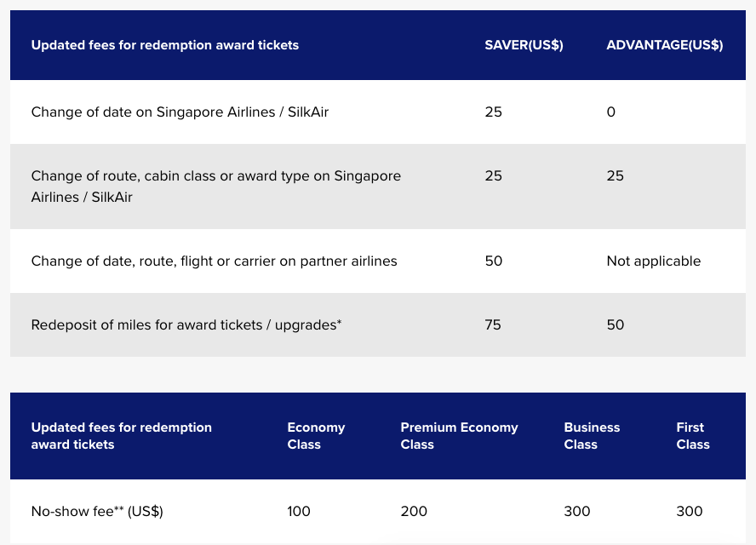Click the Advantage redeposit fee 50
The image size is (756, 545).
(x=616, y=324)
